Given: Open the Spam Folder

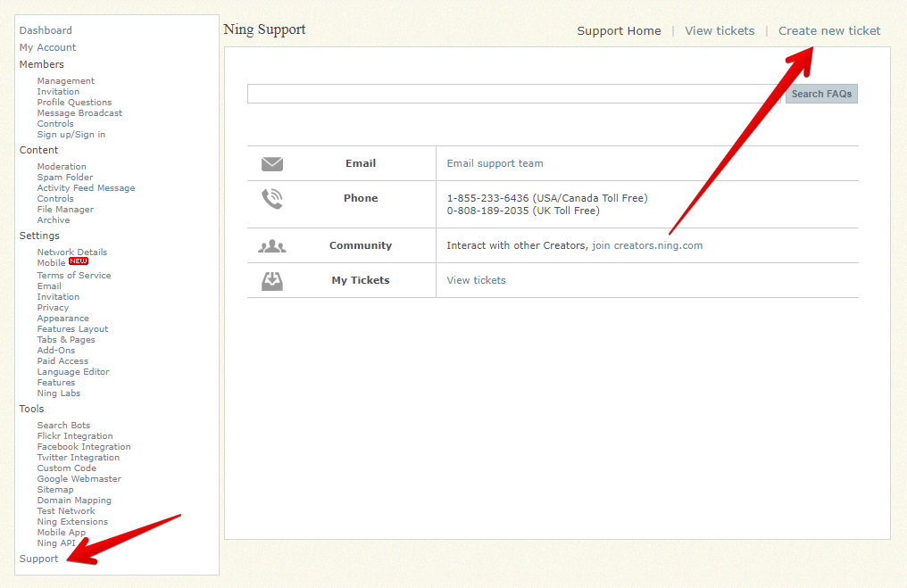Looking at the screenshot, I should point(65,178).
